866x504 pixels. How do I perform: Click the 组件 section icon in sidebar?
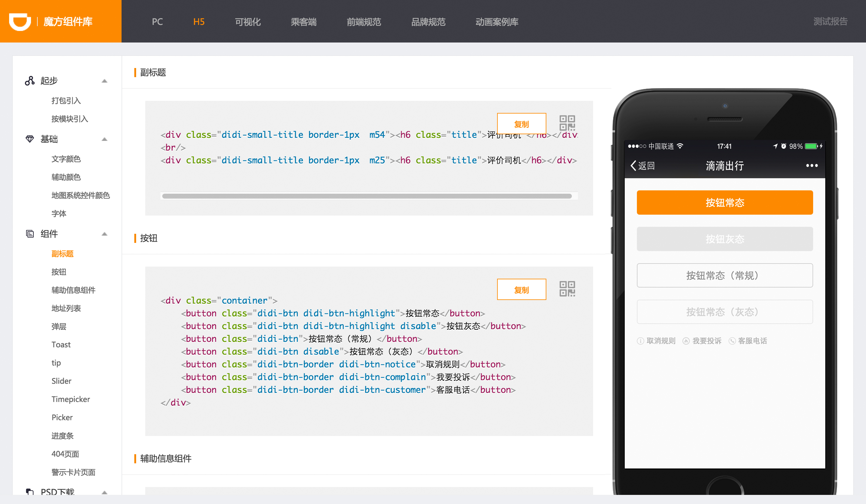tap(30, 234)
